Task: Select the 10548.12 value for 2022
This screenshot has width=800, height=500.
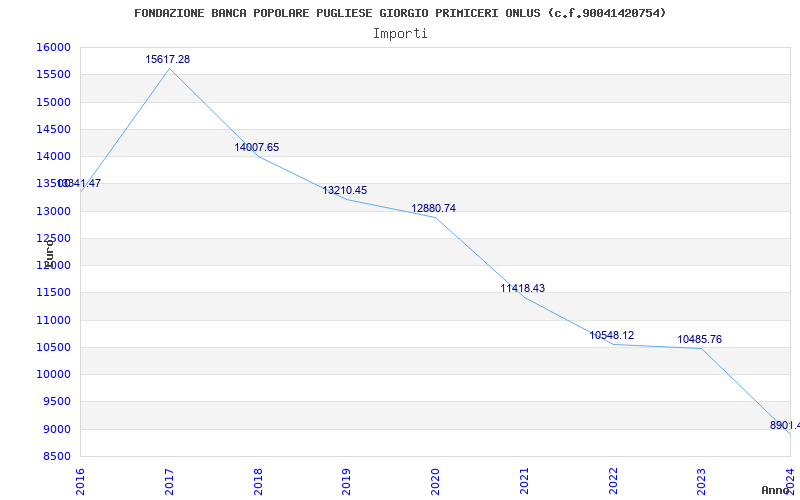Action: [x=612, y=335]
